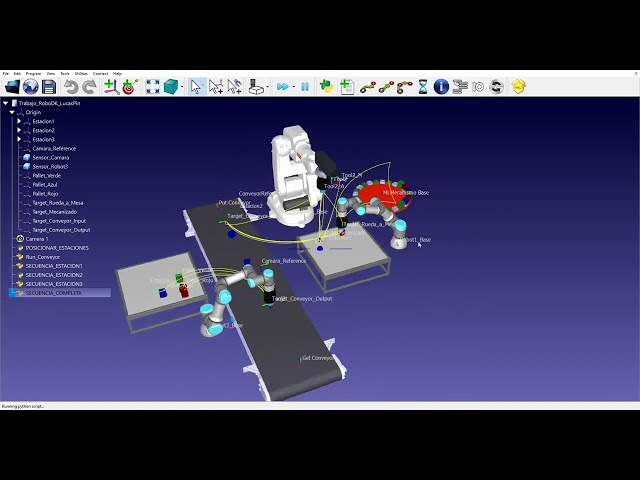Collapse the Origin tree node
The width and height of the screenshot is (640, 480).
click(12, 112)
